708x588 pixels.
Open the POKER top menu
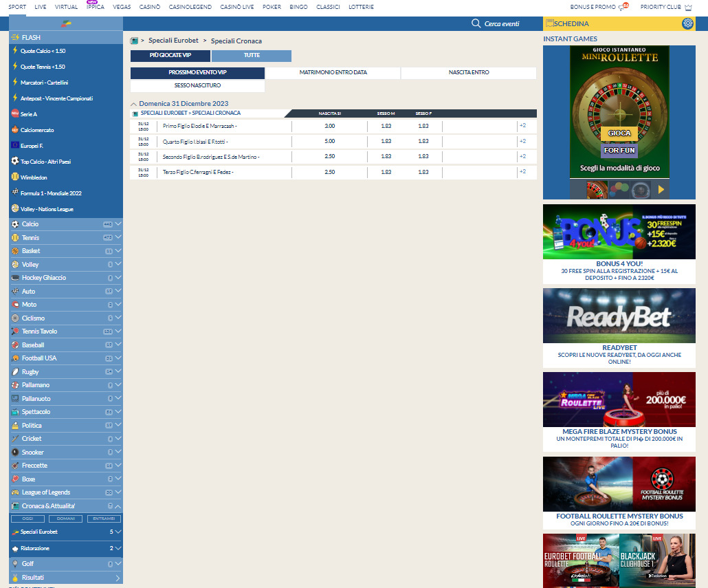tap(272, 7)
